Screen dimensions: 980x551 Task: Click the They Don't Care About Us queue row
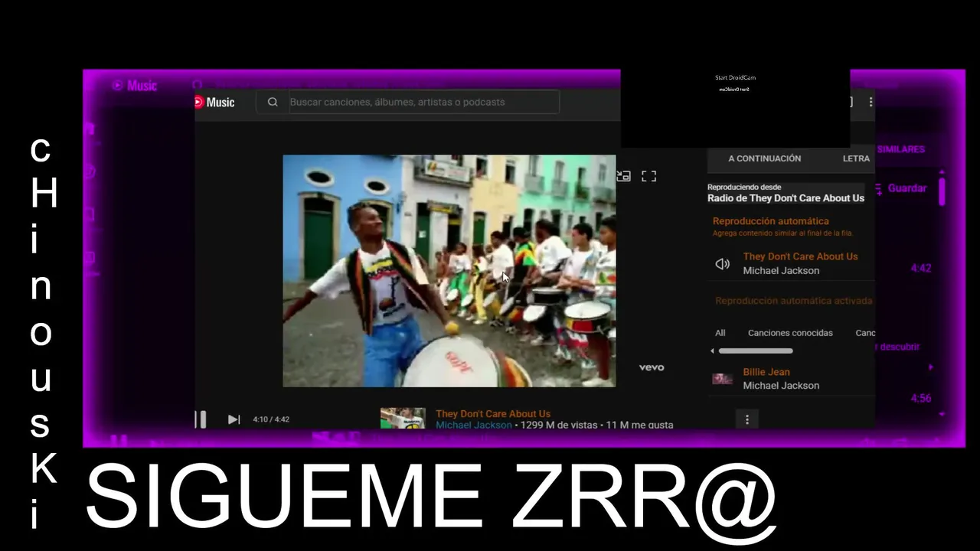[x=791, y=263]
